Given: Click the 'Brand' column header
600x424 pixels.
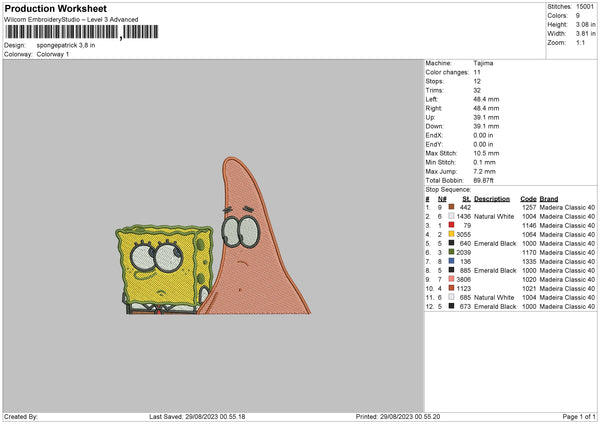Looking at the screenshot, I should [x=549, y=199].
